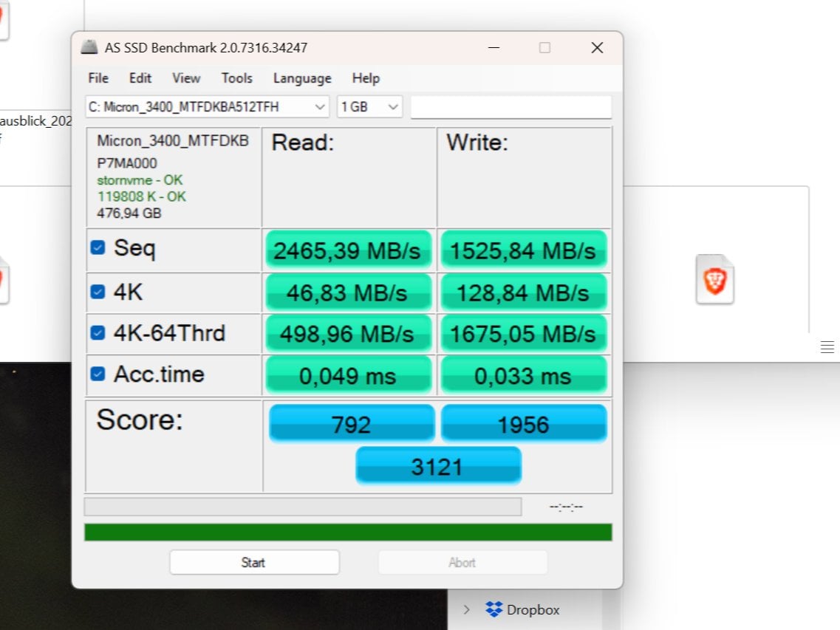Close the AS SSD Benchmark window

[x=597, y=48]
